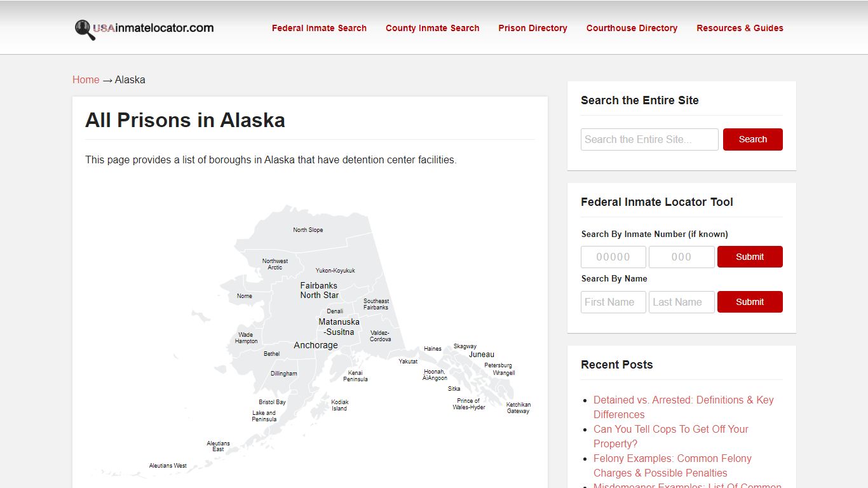Open Can You Tell Cops To Get Off post
The width and height of the screenshot is (868, 488).
tap(671, 436)
